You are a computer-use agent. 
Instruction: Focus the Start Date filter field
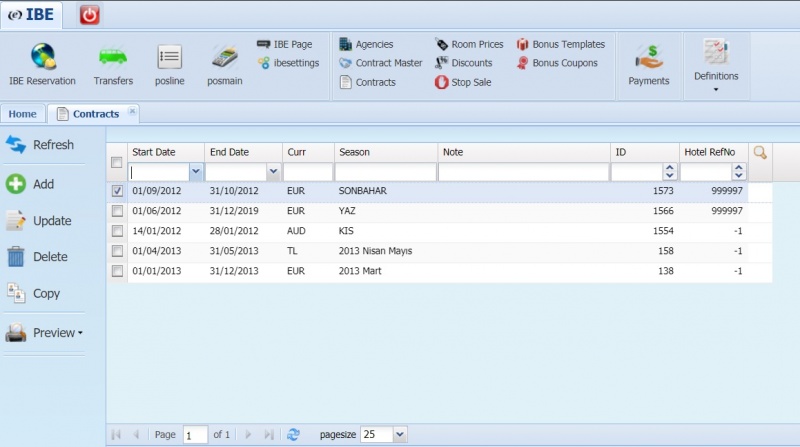click(x=159, y=172)
